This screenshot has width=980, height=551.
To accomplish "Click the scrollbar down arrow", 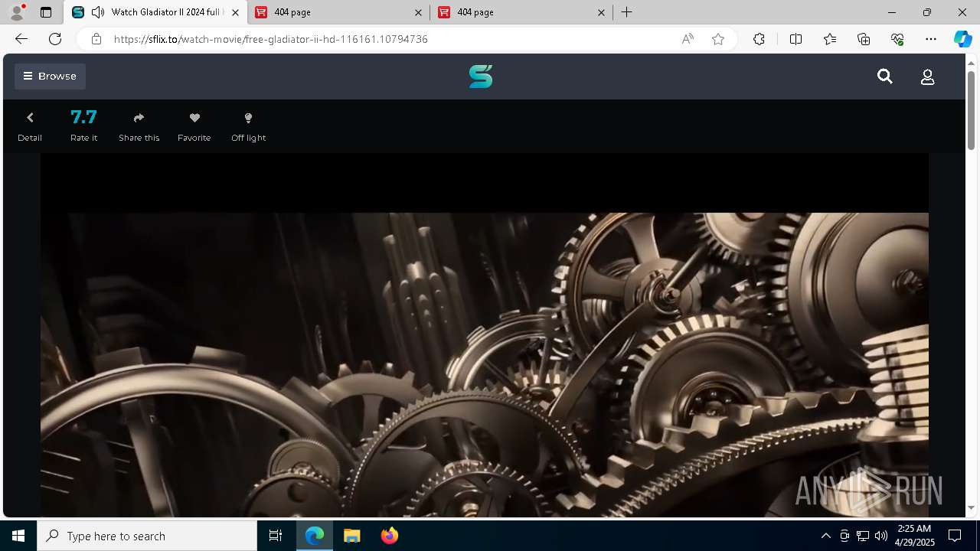I will [x=972, y=508].
